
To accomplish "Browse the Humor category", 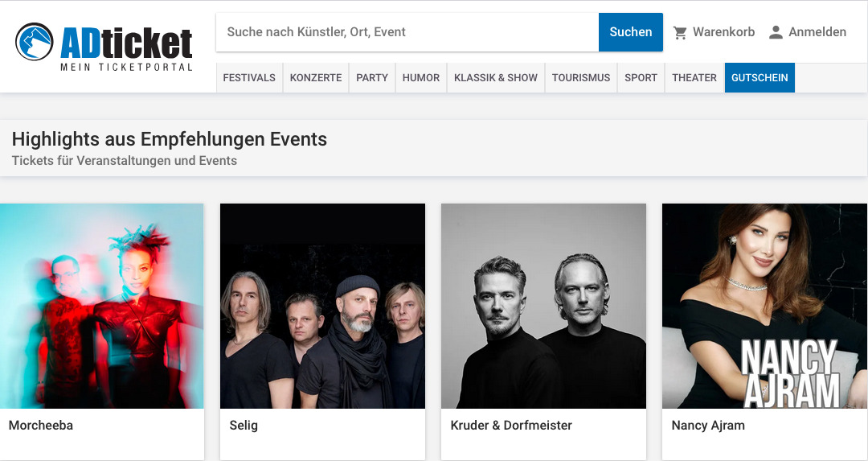I will click(421, 78).
